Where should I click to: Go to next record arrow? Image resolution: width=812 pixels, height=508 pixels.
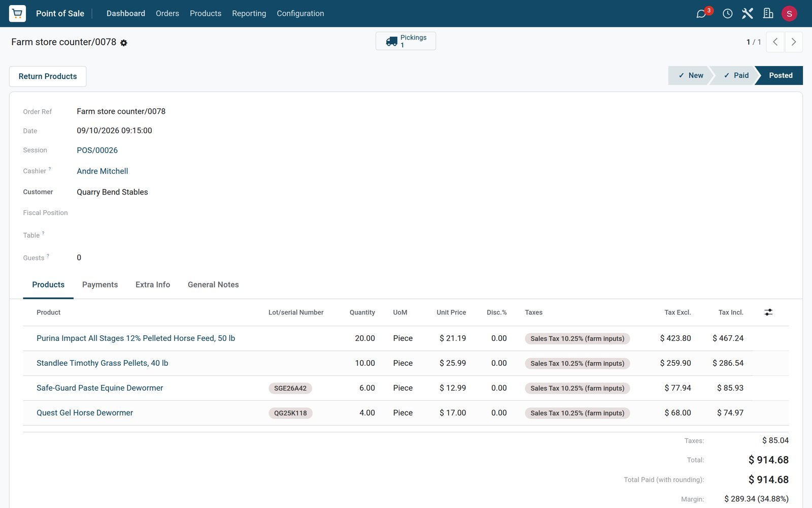tap(794, 42)
